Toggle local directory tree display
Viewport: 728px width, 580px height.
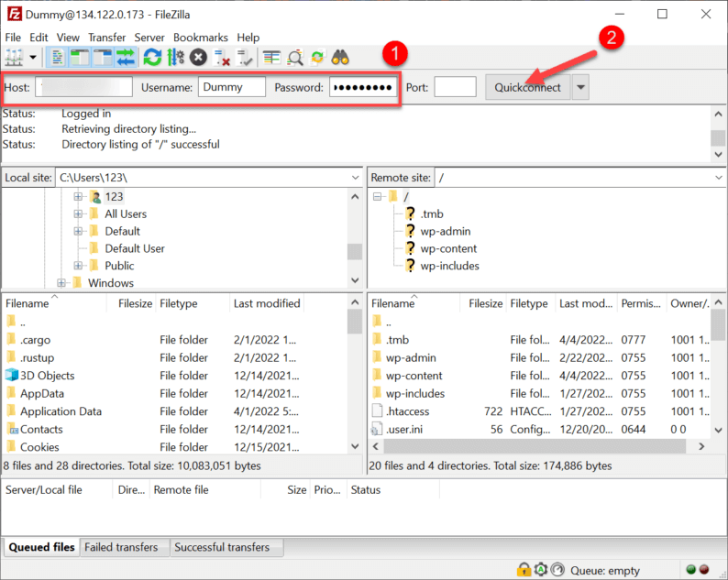(x=81, y=58)
